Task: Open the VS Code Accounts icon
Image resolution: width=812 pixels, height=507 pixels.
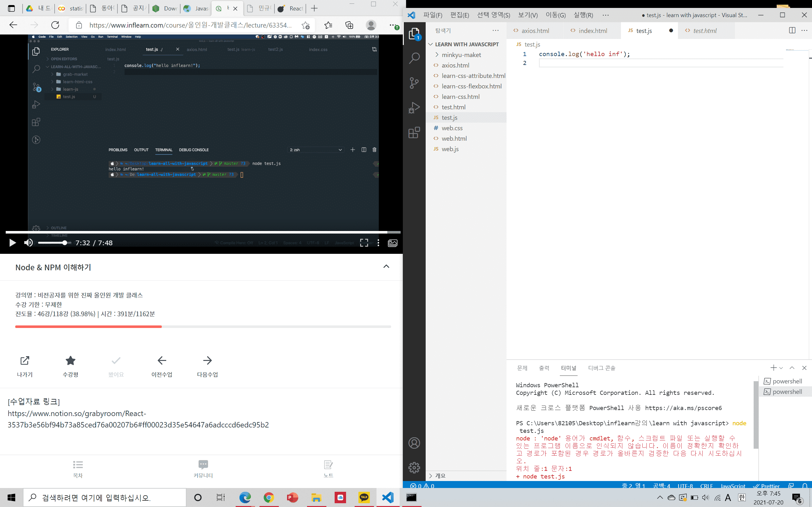Action: tap(414, 443)
